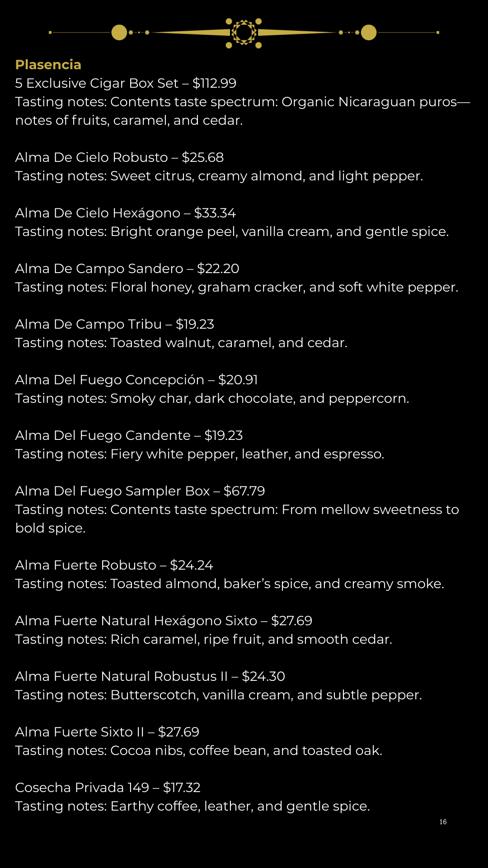Click Alma Del Fuego Candente item
This screenshot has height=868, width=488.
(x=129, y=435)
